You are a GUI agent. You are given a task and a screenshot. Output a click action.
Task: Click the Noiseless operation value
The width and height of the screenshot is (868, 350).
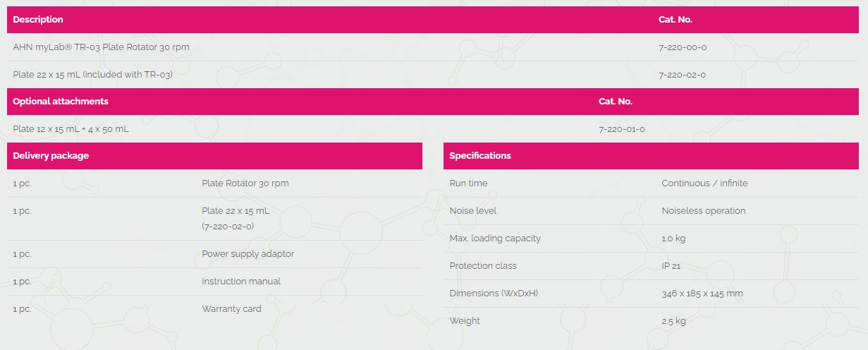coord(703,211)
